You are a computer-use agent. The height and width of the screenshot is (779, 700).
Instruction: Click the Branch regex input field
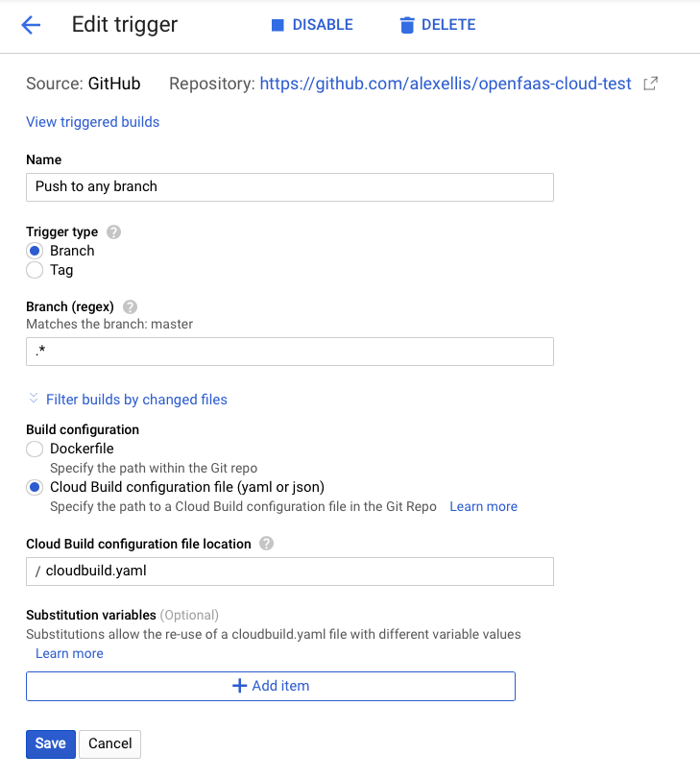tap(290, 352)
